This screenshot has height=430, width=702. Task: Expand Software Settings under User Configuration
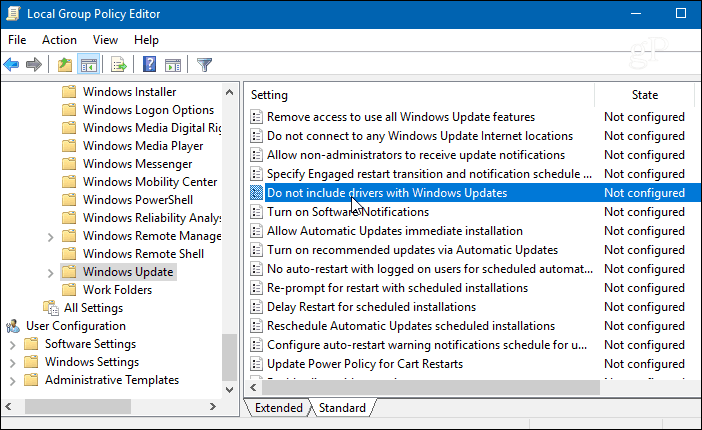tap(13, 345)
